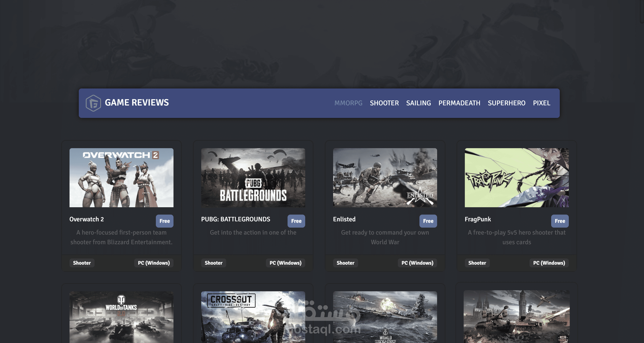Click the Free badge on PUBG: BATTLEGROUNDS
The height and width of the screenshot is (343, 644).
click(296, 221)
